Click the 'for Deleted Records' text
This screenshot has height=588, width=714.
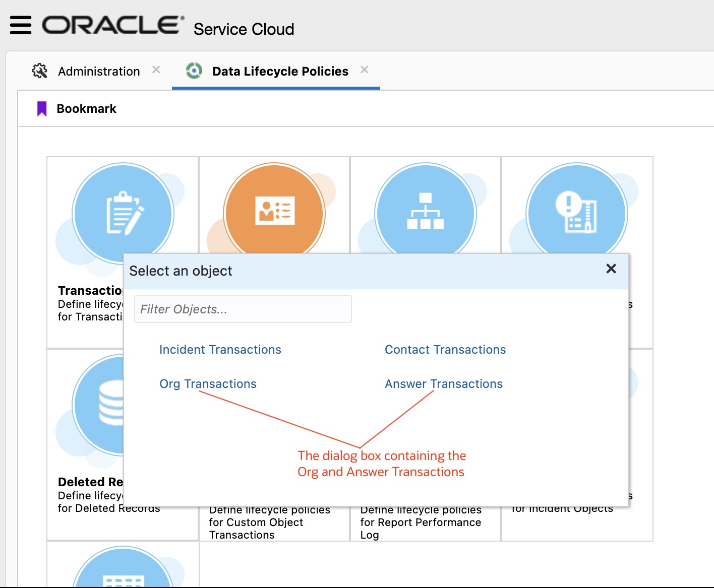[109, 509]
